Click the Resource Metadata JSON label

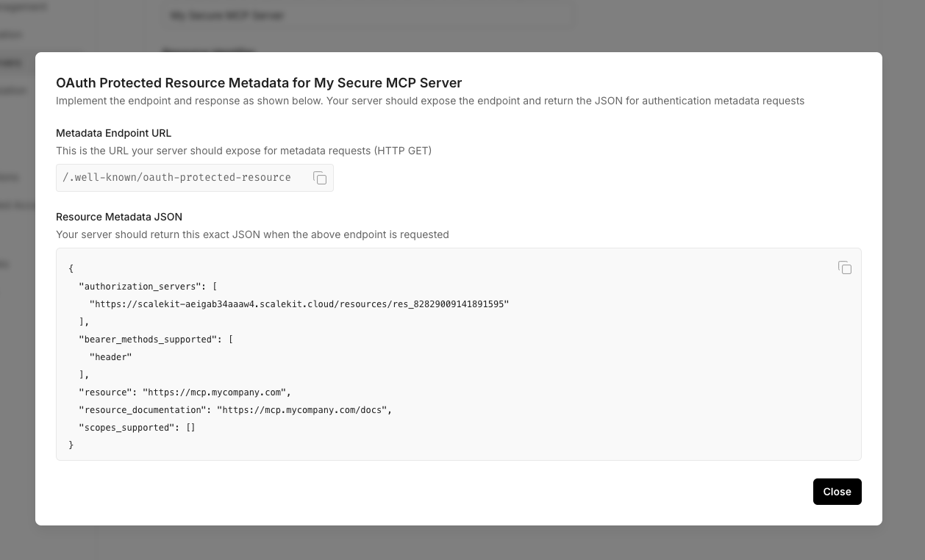(119, 217)
